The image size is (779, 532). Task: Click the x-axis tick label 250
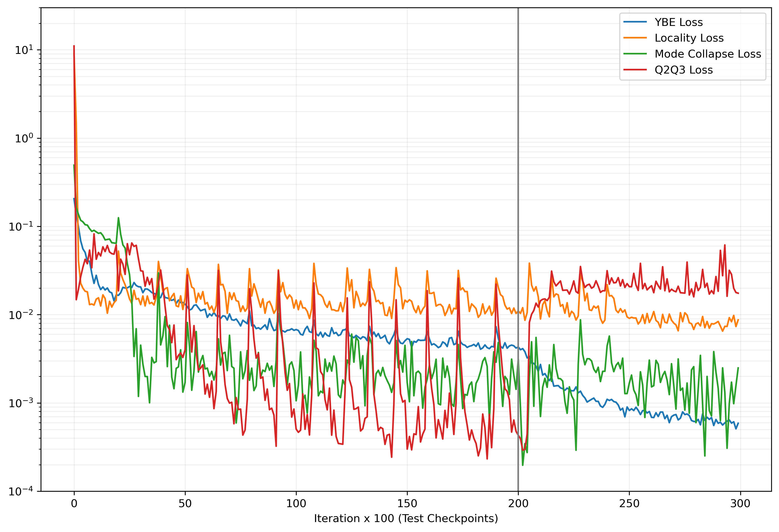(x=629, y=503)
